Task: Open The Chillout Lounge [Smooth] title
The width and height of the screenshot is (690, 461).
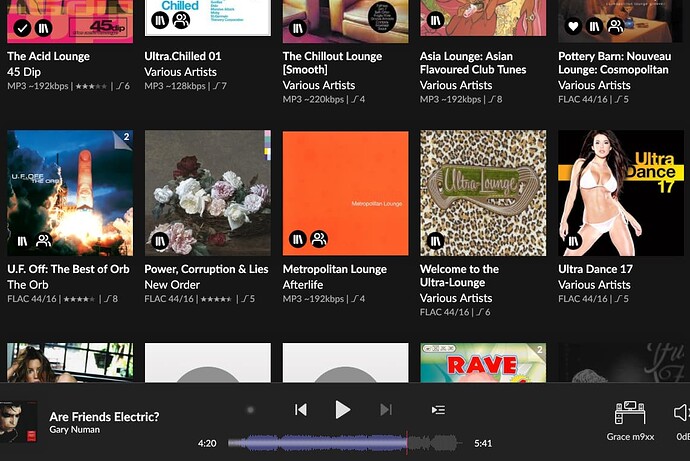Action: click(x=332, y=63)
